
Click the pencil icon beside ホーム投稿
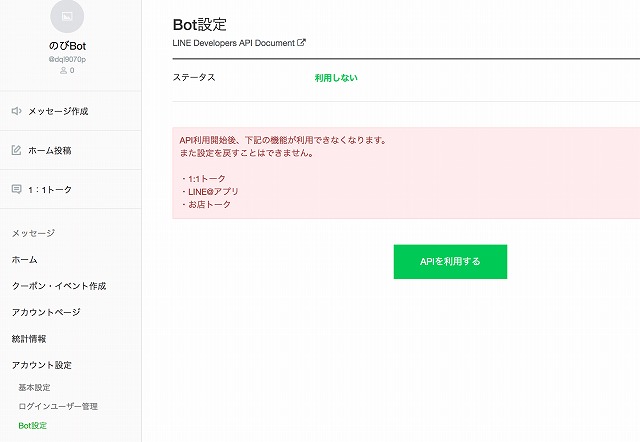(x=16, y=150)
